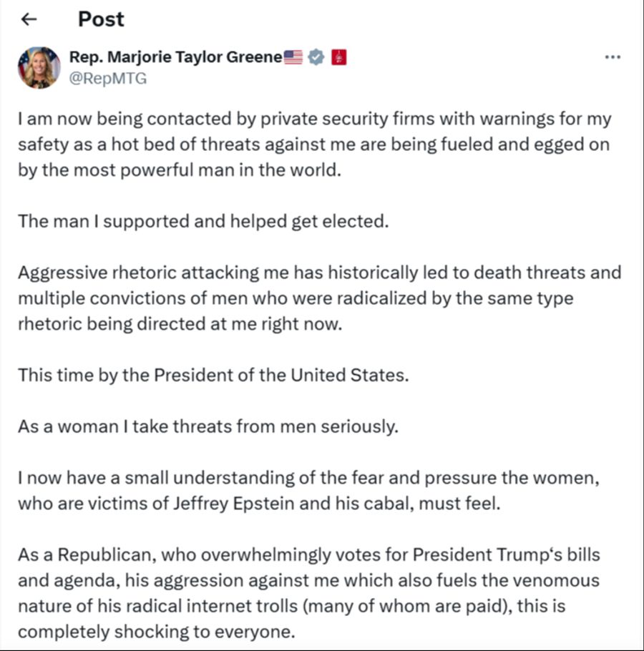
Task: Click the back arrow icon
Action: coord(29,20)
